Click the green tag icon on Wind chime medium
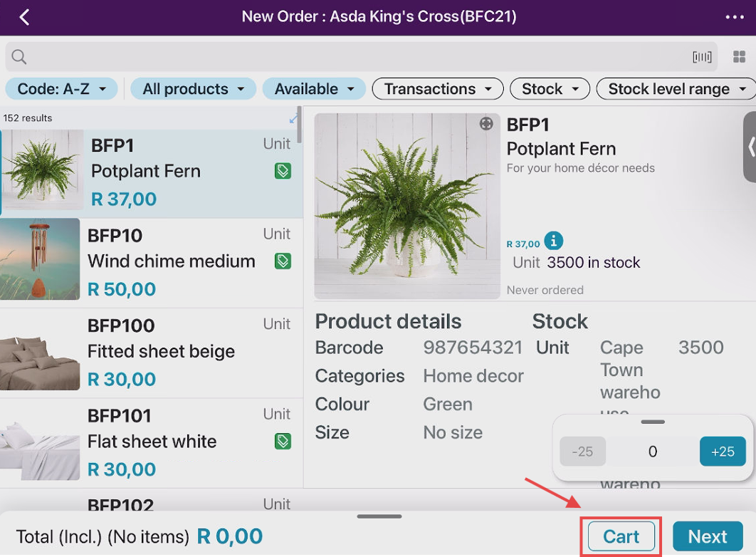This screenshot has height=557, width=756. (x=283, y=261)
